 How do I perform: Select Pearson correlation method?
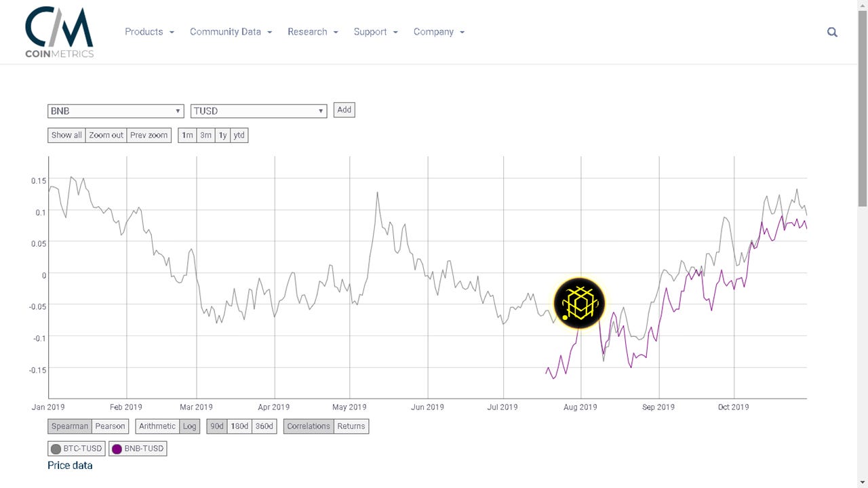click(x=110, y=426)
